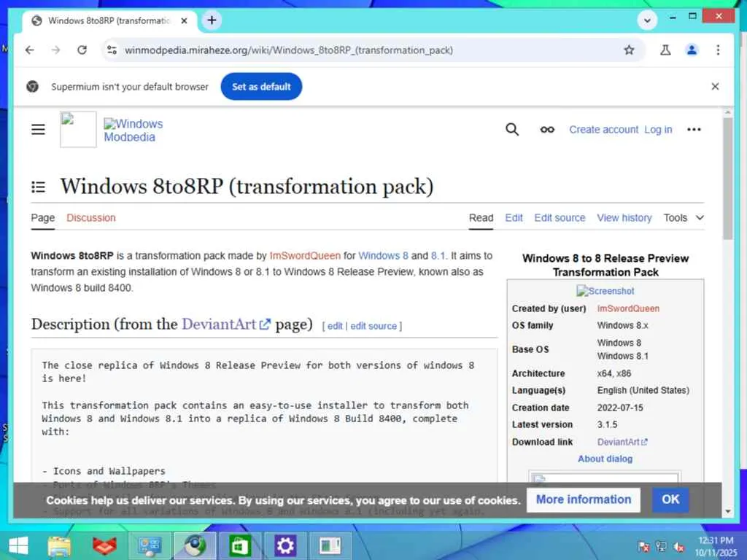Open the Windows Start button

pos(18,545)
